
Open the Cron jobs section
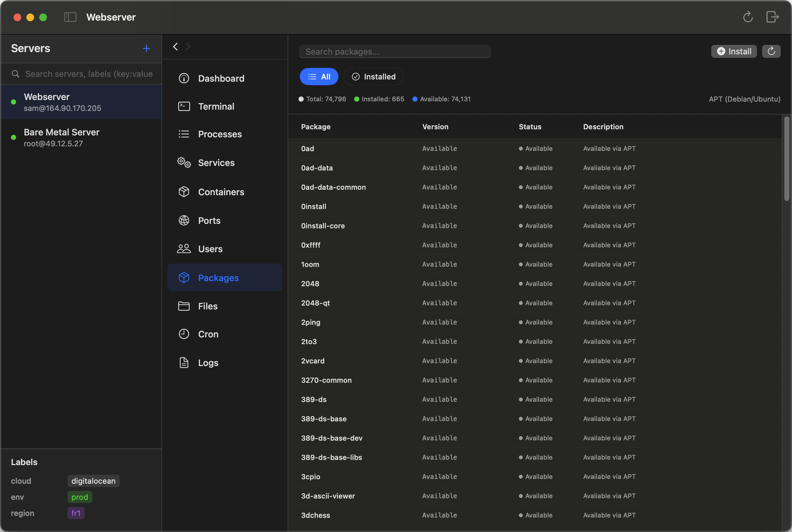pos(225,334)
